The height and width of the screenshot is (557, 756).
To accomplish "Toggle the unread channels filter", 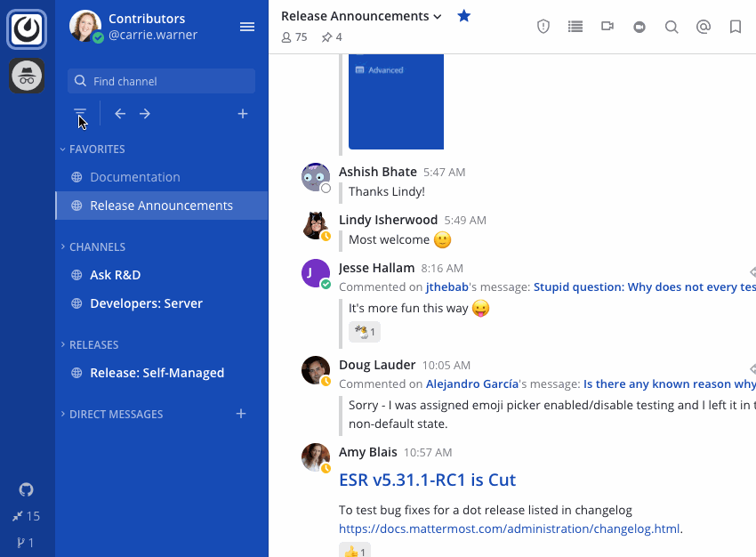I will [x=80, y=114].
